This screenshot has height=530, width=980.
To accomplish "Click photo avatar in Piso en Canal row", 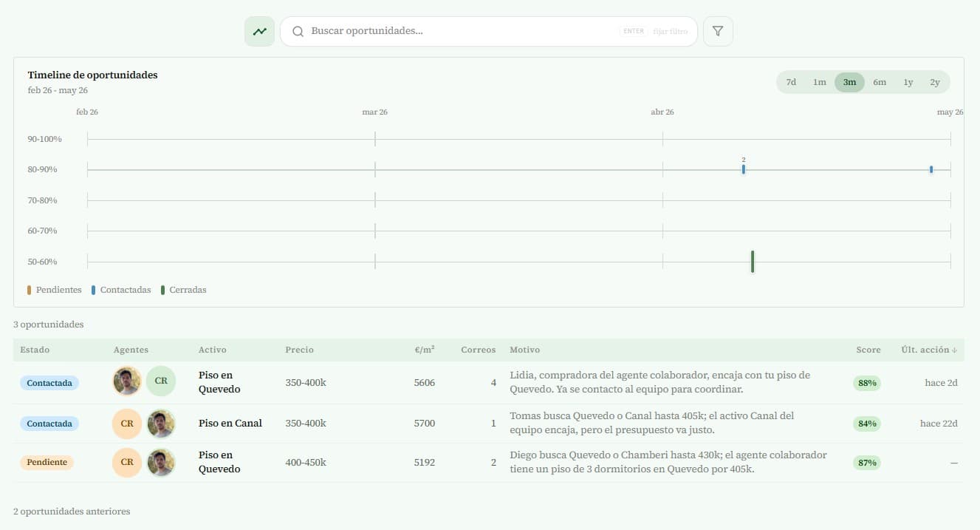I will click(x=161, y=424).
